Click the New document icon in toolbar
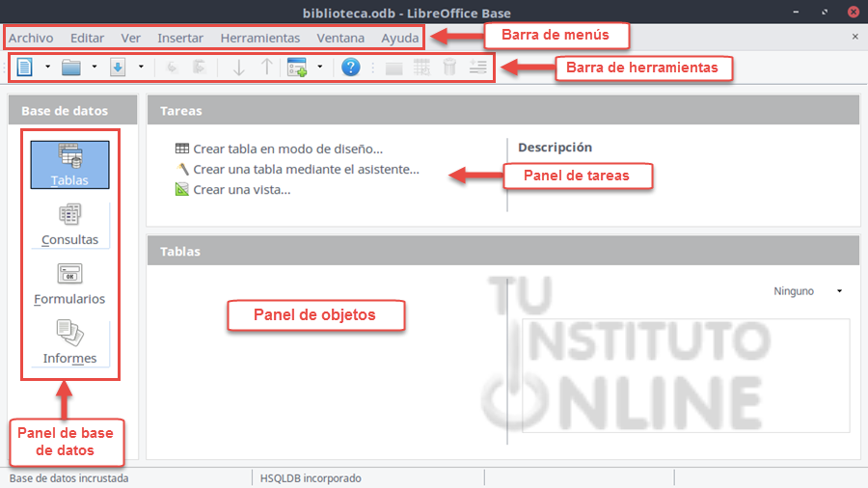This screenshot has height=488, width=868. pyautogui.click(x=25, y=67)
